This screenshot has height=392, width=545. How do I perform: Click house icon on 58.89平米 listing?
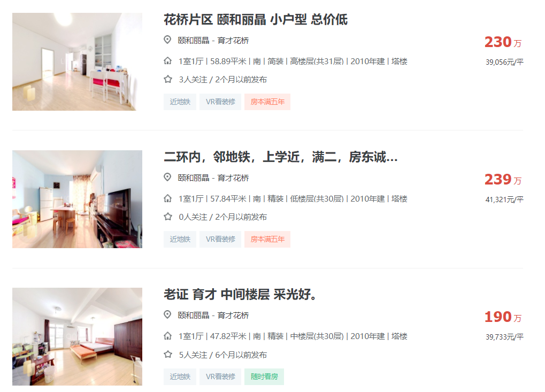[167, 61]
